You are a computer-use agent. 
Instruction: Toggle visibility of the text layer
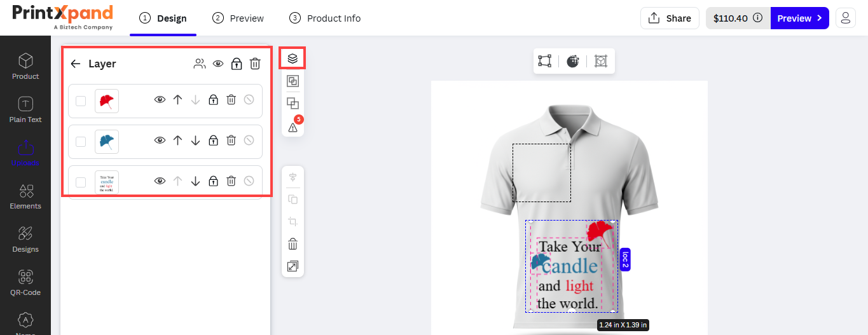coord(160,181)
